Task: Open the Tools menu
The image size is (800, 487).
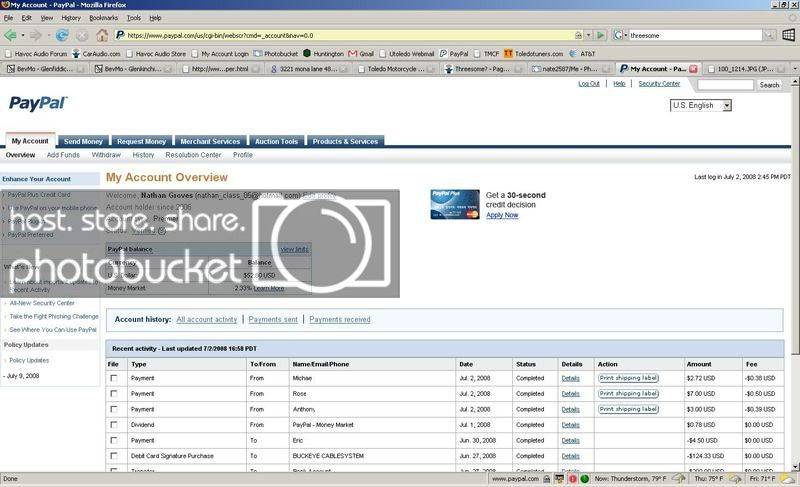Action: [x=134, y=18]
